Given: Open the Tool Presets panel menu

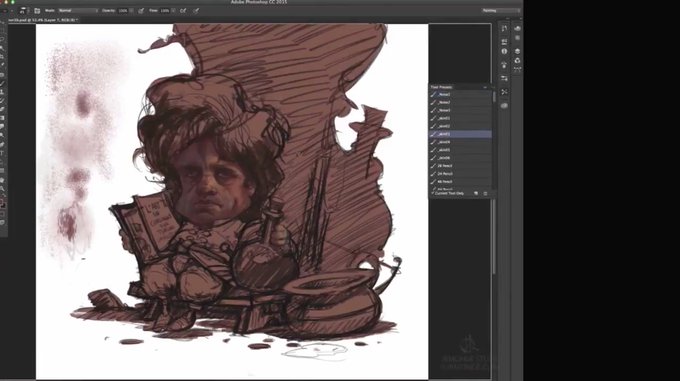Looking at the screenshot, I should 485,87.
